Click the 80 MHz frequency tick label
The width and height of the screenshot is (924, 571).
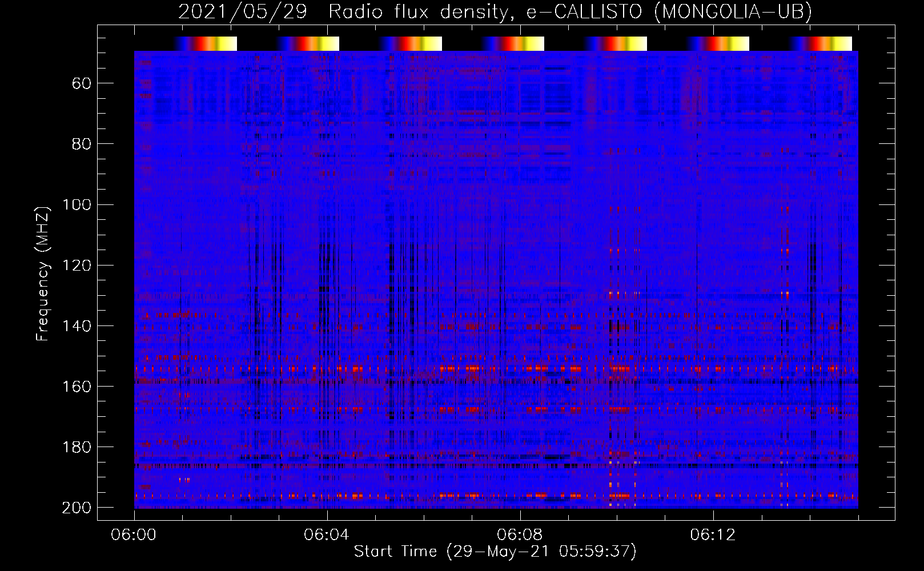[82, 144]
